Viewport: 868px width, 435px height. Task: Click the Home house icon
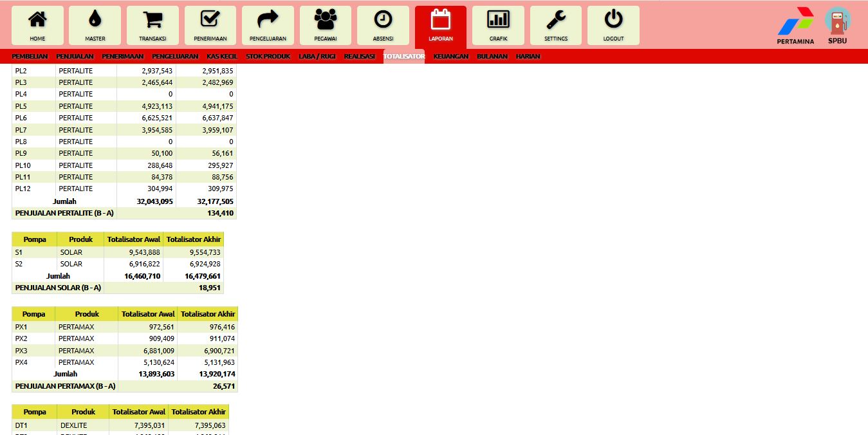click(37, 20)
